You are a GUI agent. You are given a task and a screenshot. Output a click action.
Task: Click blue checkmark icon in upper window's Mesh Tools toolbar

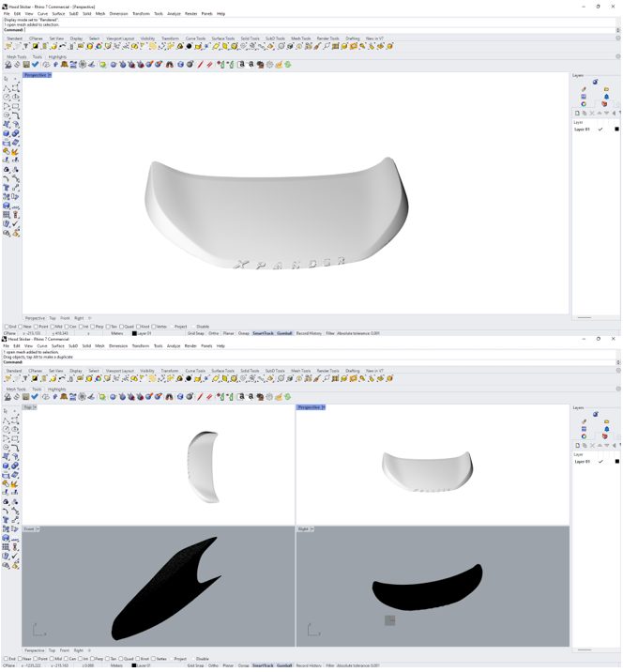point(35,64)
